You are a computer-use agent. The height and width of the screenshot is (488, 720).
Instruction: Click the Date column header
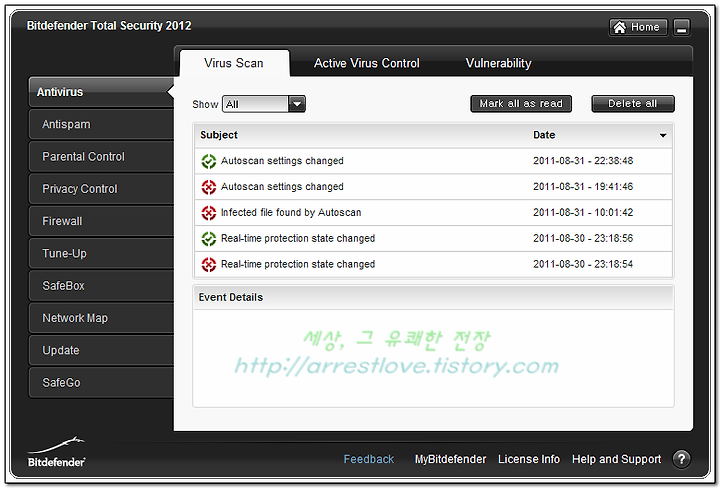click(544, 135)
